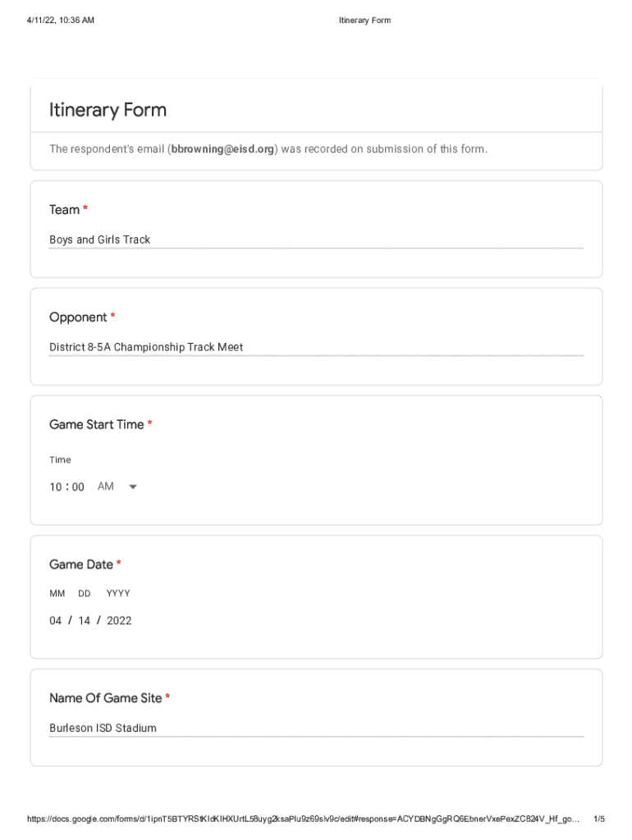632x840 pixels.
Task: Click the year field showing '2022'
Action: [119, 621]
